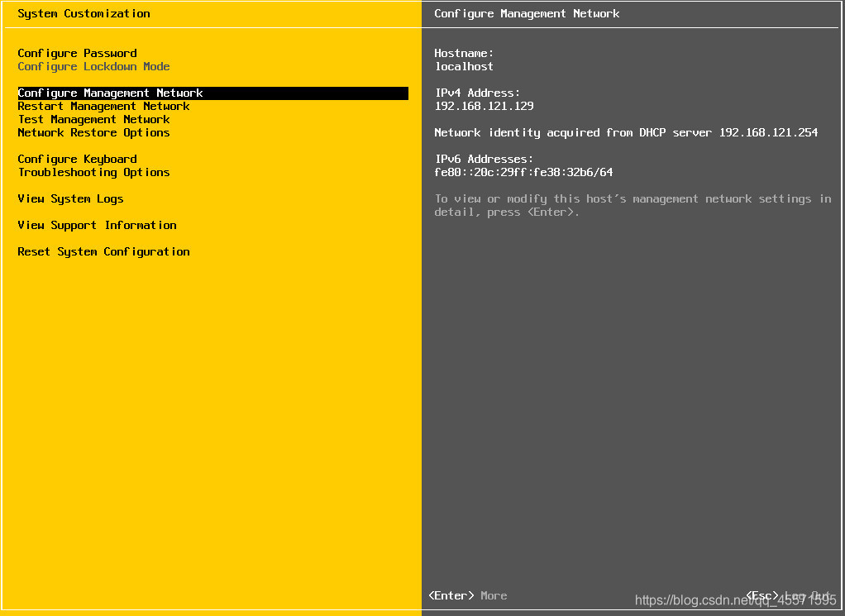Open View Support Information entry
Screen dimensions: 845x616
97,225
